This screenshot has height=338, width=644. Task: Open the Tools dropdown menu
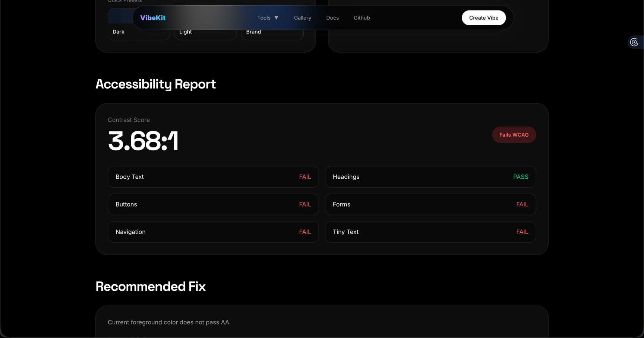[268, 18]
